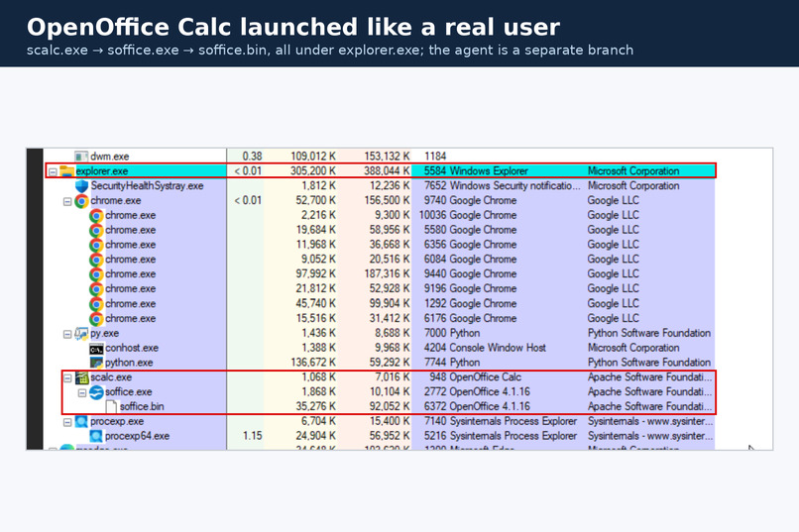
Task: Click the dwm.exe process icon
Action: pos(81,157)
